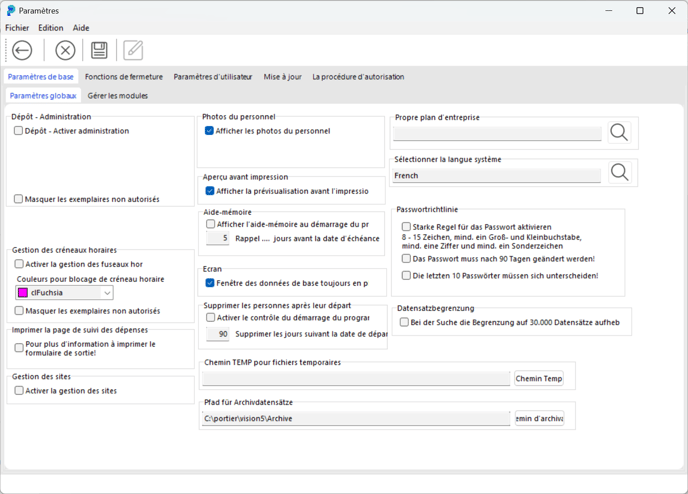Select Gérer les modules sub-tab
688x494 pixels.
point(118,96)
